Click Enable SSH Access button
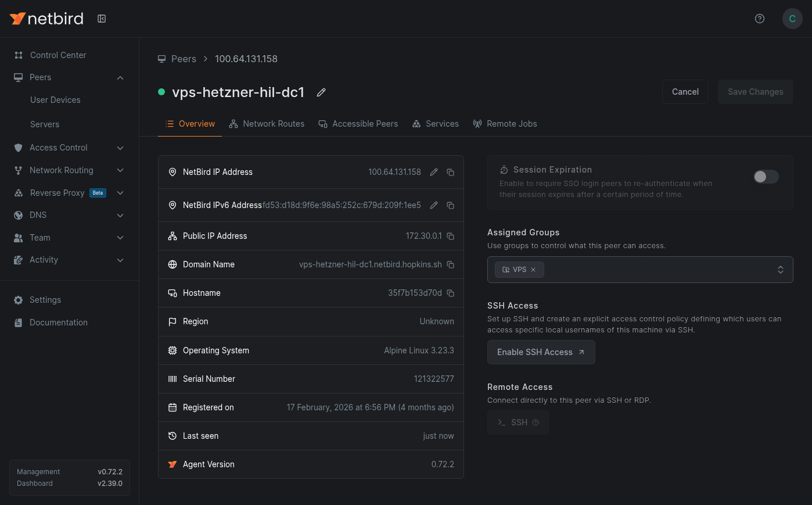The width and height of the screenshot is (812, 505). pyautogui.click(x=541, y=352)
